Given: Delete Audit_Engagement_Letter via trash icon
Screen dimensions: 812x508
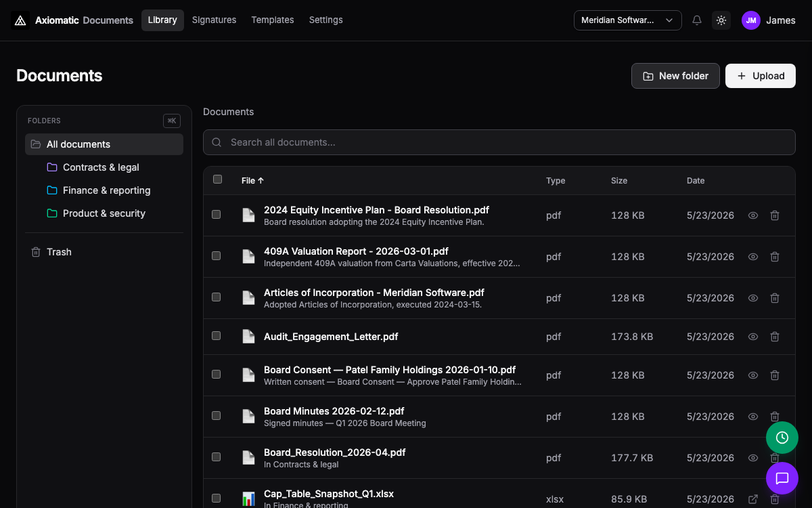Looking at the screenshot, I should click(775, 337).
